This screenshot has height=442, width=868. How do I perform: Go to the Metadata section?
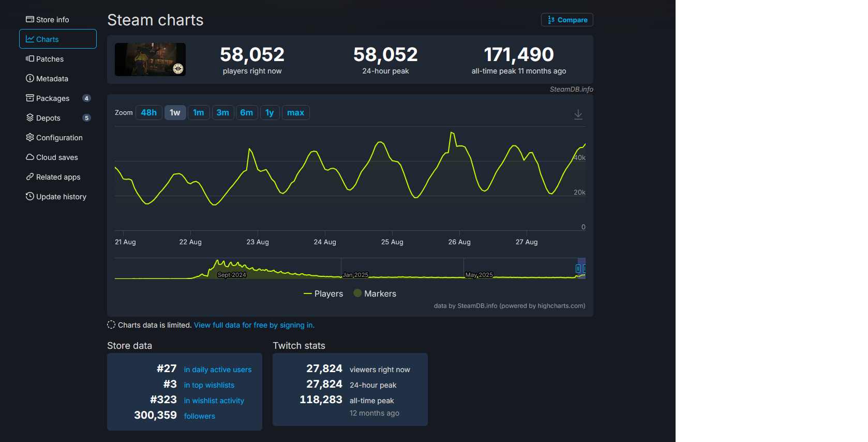(x=58, y=79)
